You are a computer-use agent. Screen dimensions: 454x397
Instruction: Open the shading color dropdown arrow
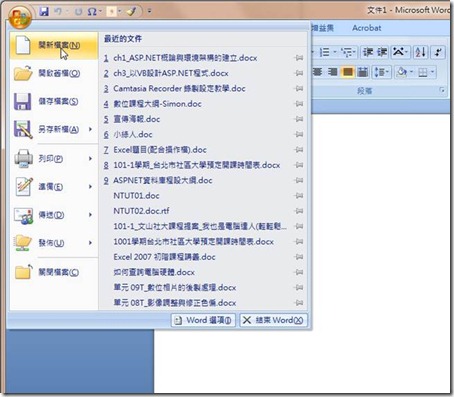tap(412, 72)
